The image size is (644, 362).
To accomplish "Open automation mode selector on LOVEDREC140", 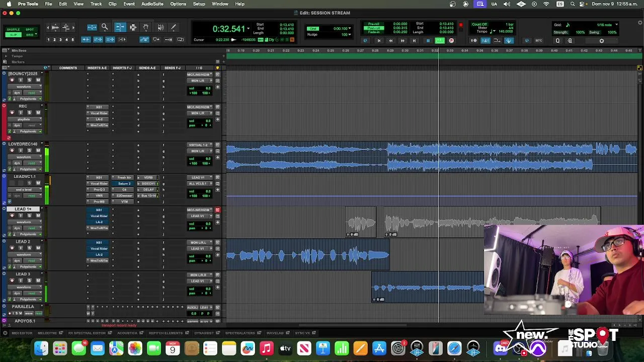I will (33, 163).
